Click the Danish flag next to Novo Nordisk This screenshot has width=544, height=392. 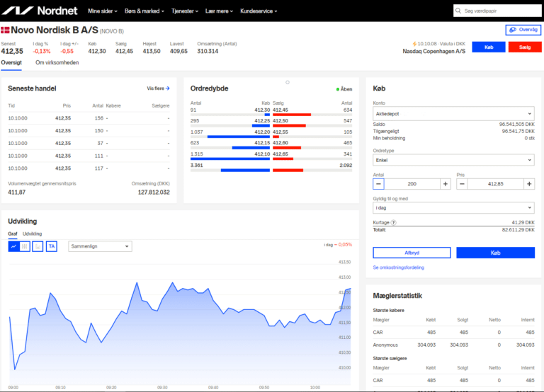[x=5, y=30]
